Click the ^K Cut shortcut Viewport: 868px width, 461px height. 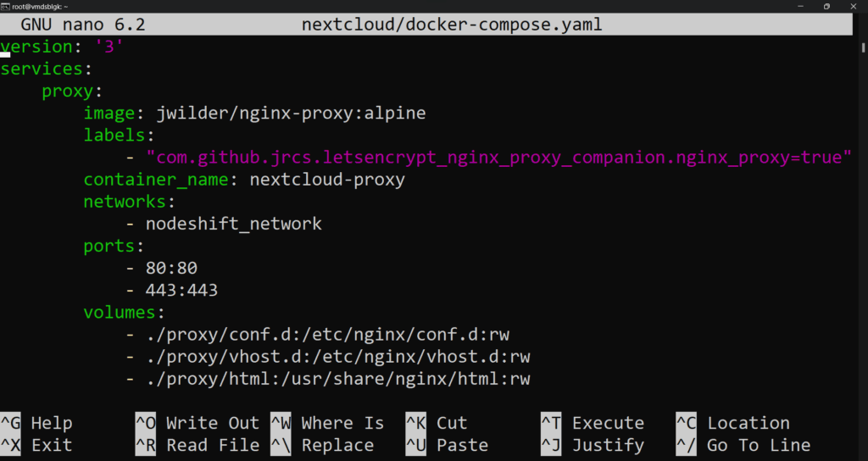pos(437,423)
